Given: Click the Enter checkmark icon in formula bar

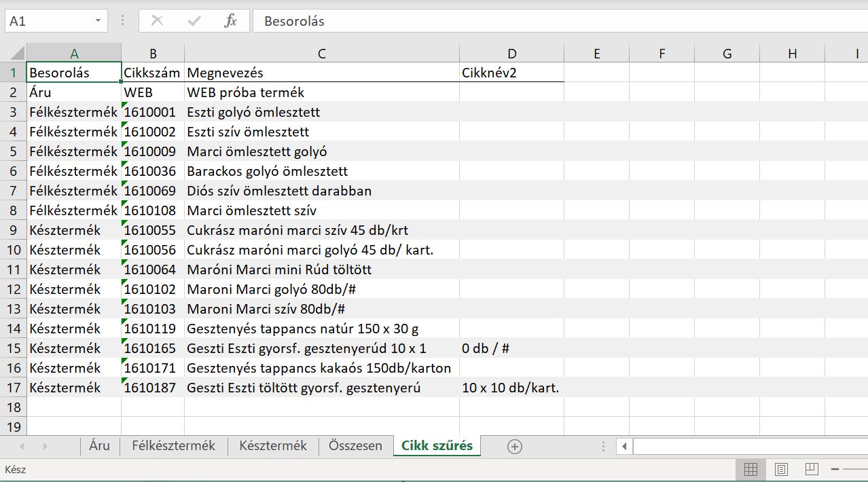Looking at the screenshot, I should [194, 21].
